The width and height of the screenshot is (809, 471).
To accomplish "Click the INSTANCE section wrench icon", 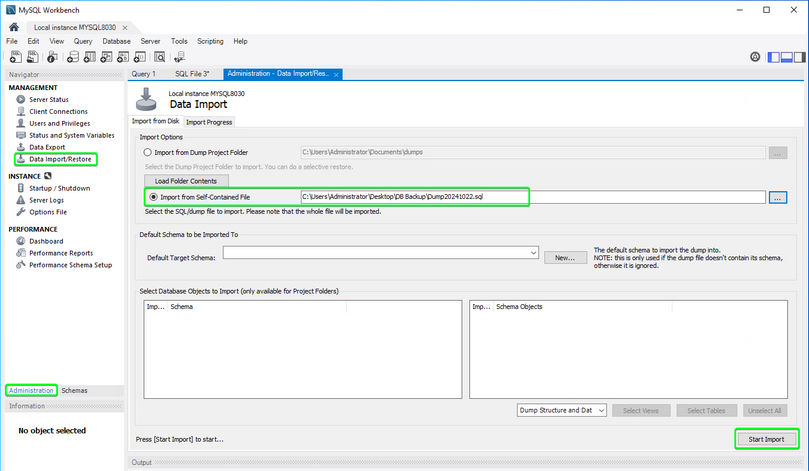I will (x=48, y=176).
